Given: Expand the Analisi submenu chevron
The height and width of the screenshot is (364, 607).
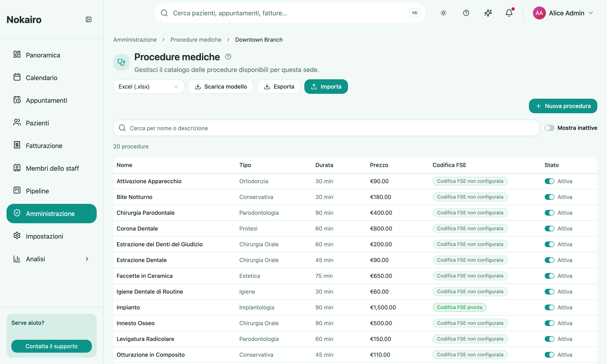Looking at the screenshot, I should pos(87,259).
